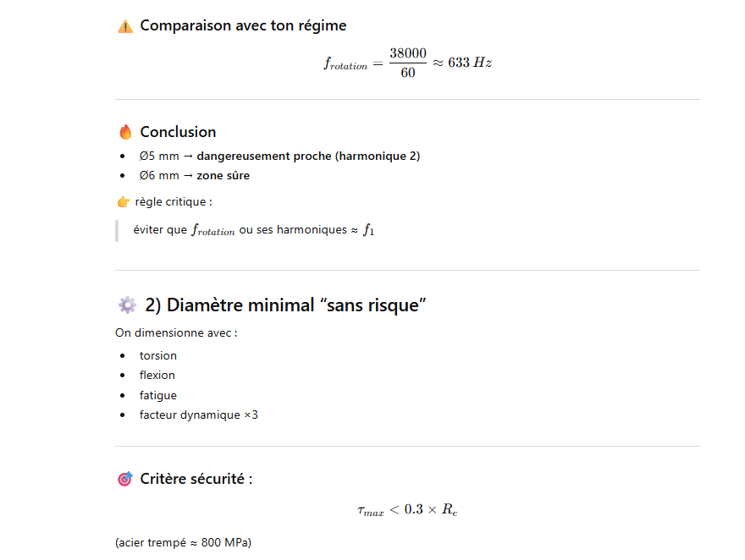Click the "flexion" bullet item

pos(157,375)
